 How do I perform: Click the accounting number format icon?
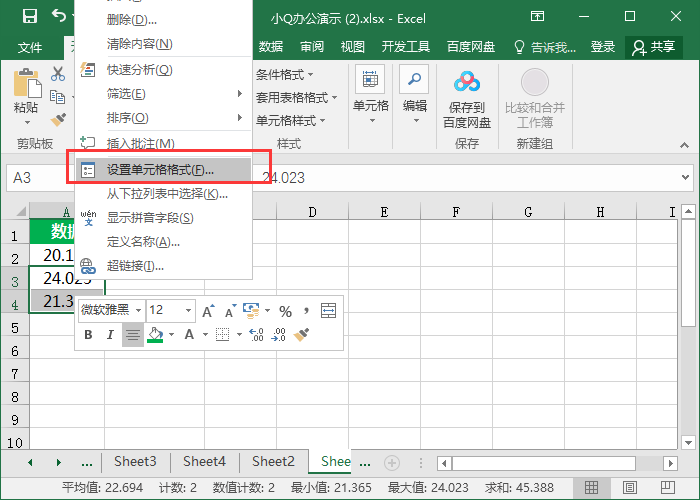251,311
